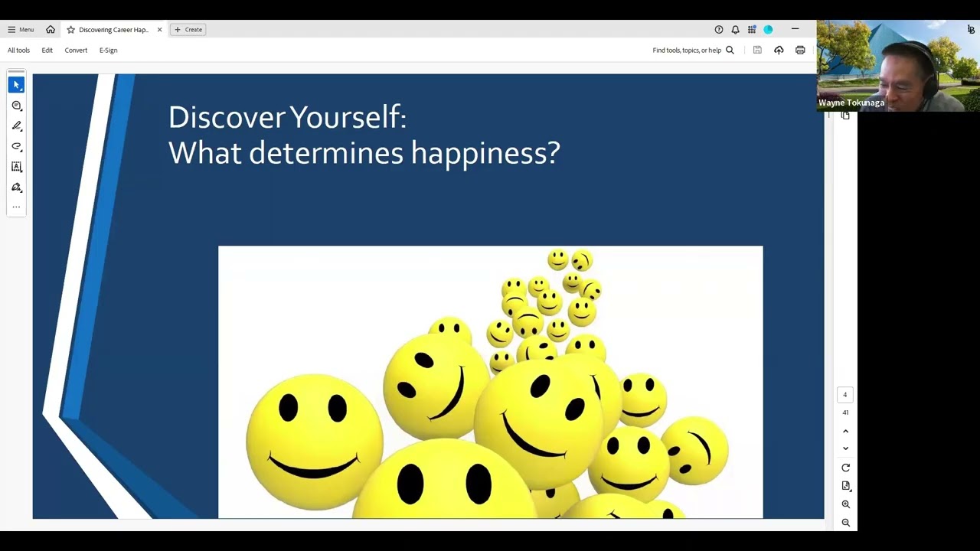This screenshot has width=980, height=551.
Task: Open the notifications bell
Action: [x=735, y=30]
